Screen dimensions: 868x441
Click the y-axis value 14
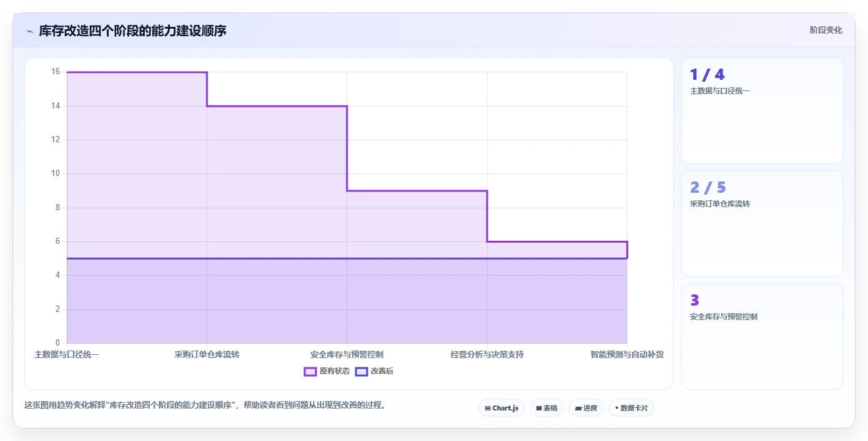pos(56,106)
